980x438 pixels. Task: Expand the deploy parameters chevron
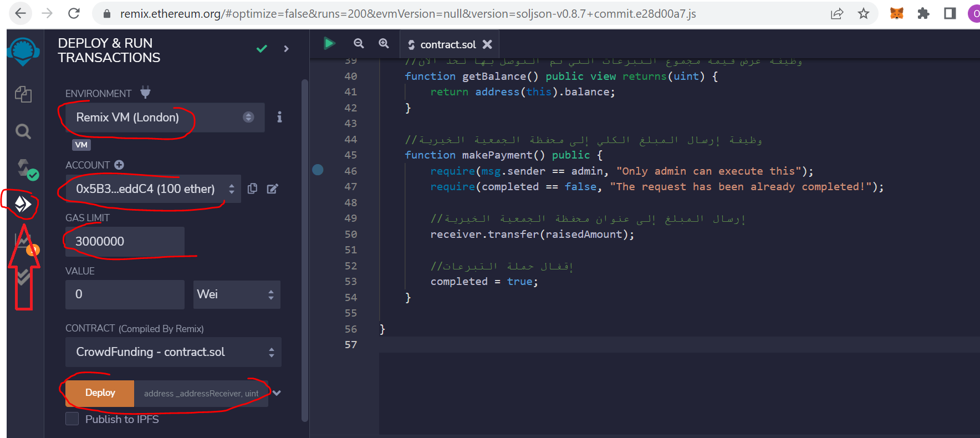pyautogui.click(x=277, y=393)
